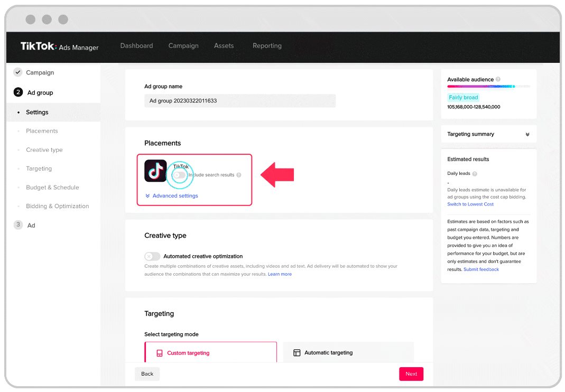Click the TikTok Ads Manager logo
565x392 pixels.
coord(59,46)
